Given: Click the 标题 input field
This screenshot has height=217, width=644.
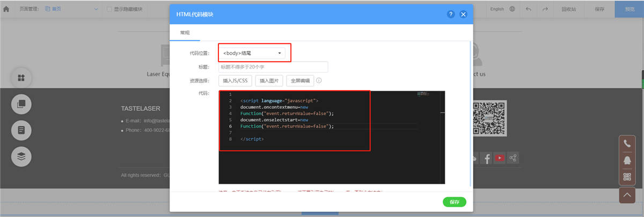Looking at the screenshot, I should (273, 67).
